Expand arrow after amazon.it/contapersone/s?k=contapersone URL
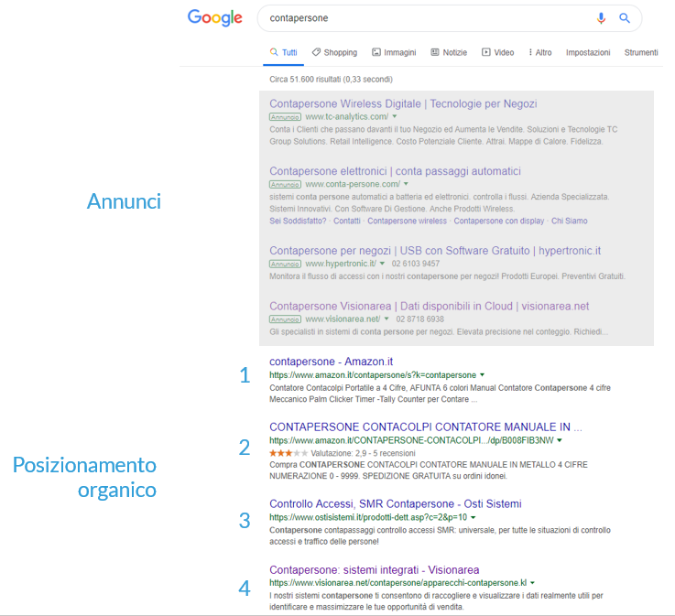 coord(482,374)
